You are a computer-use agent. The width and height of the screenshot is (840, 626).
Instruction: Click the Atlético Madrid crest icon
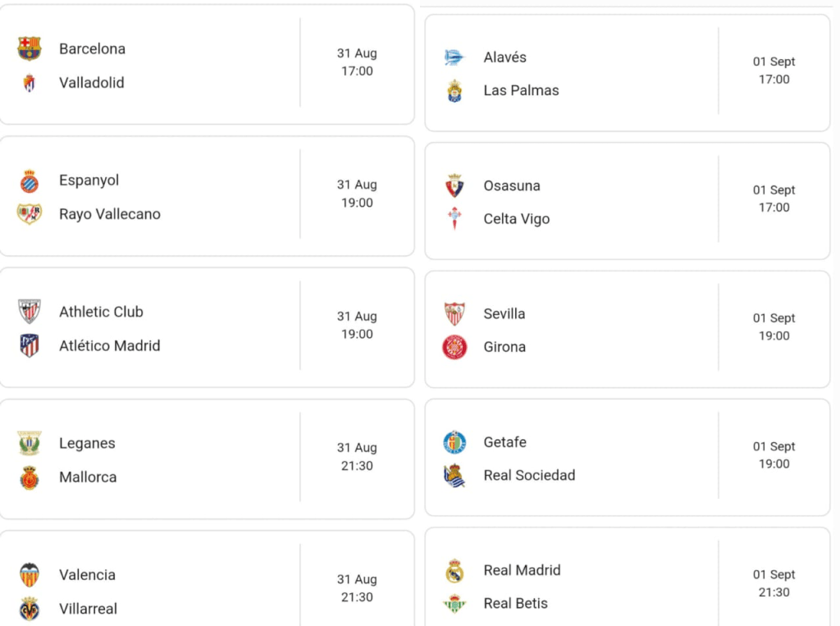pos(30,345)
